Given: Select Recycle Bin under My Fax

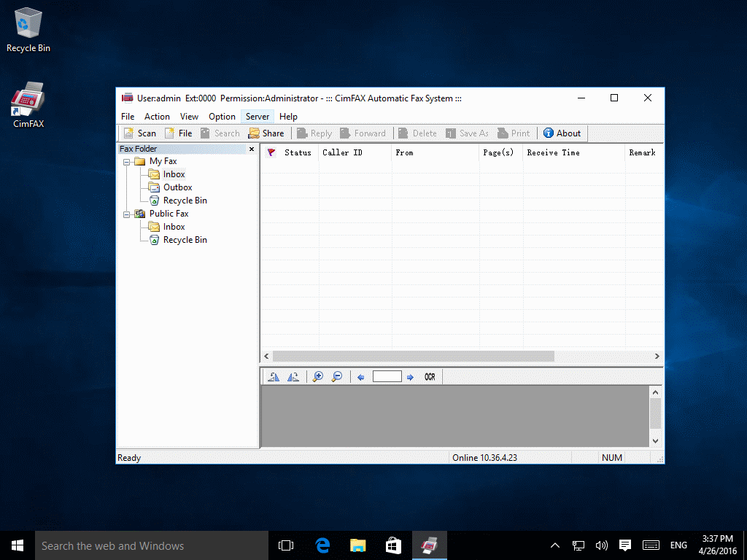Looking at the screenshot, I should (x=185, y=201).
